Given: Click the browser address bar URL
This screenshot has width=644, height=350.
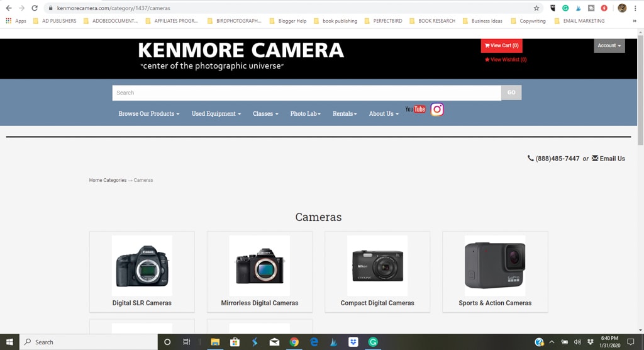Looking at the screenshot, I should 113,8.
